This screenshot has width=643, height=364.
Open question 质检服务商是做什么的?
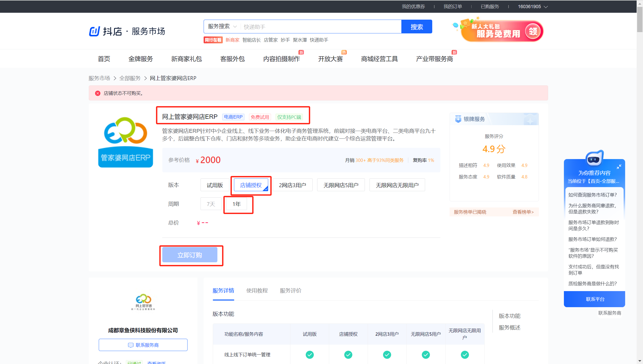(x=592, y=284)
